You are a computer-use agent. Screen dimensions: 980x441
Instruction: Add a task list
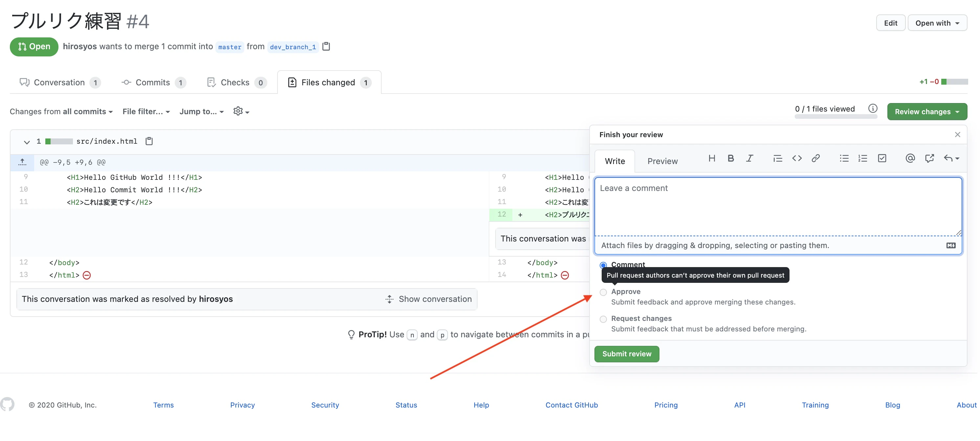tap(882, 158)
